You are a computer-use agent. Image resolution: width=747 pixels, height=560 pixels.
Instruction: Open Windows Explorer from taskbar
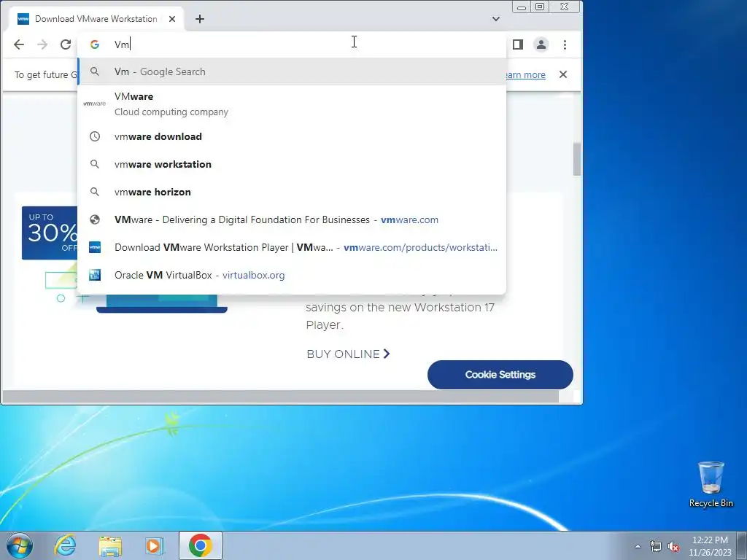click(x=110, y=545)
